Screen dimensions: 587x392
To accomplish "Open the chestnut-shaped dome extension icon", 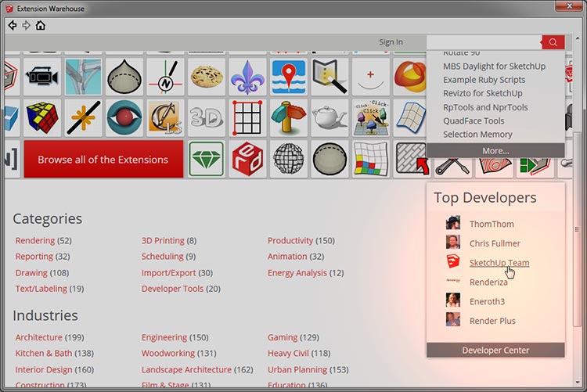I will [x=124, y=77].
